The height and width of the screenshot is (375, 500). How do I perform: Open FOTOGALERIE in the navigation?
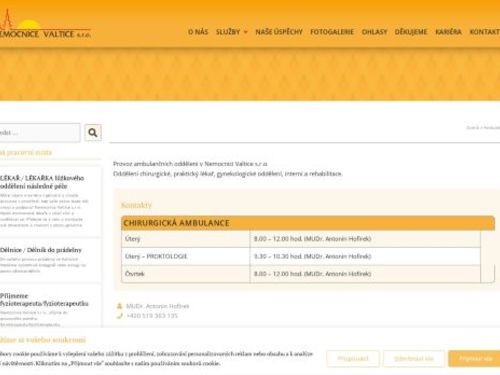(x=332, y=32)
